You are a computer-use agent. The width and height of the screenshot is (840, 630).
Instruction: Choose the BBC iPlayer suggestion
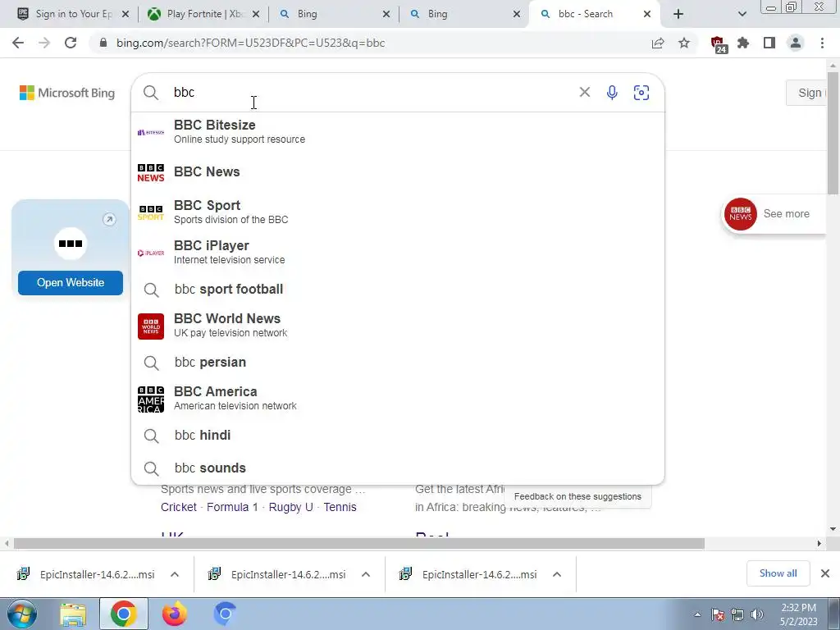click(398, 253)
